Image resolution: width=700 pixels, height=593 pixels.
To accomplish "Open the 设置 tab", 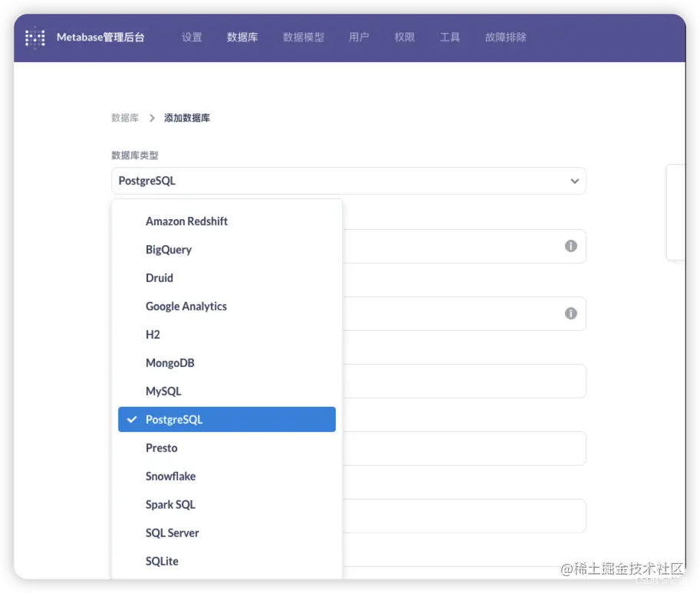I will 192,37.
